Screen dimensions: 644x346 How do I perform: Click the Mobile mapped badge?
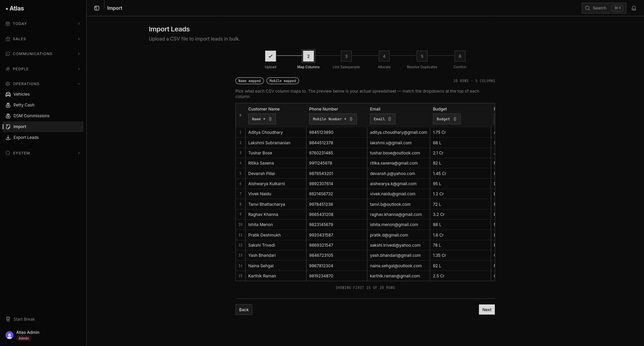point(283,81)
